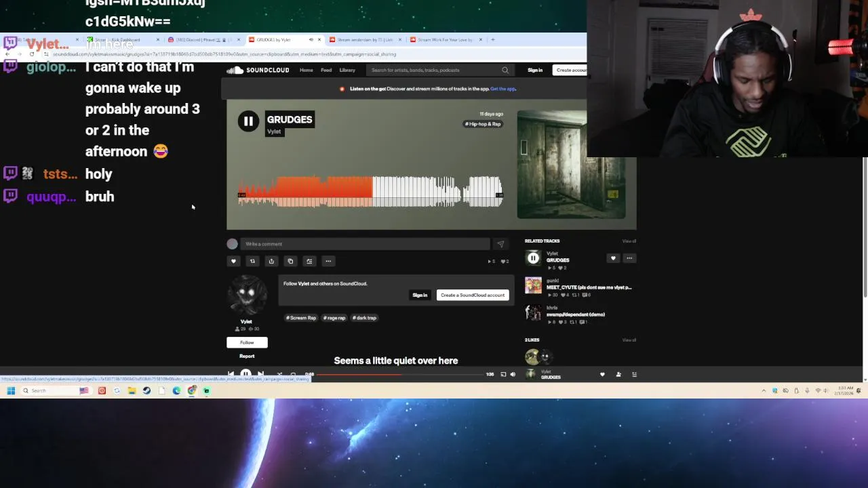Open the taskbar clock and date

tap(843, 390)
